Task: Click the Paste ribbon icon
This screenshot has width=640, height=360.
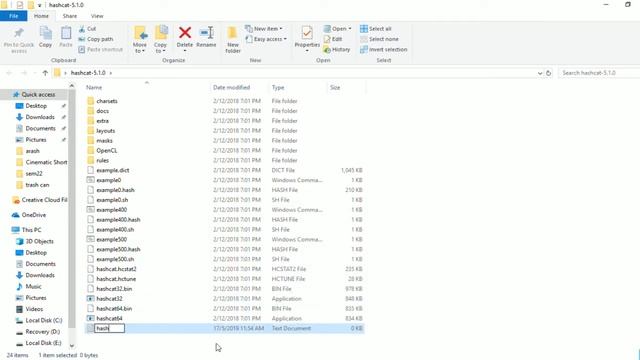Action: (66, 33)
